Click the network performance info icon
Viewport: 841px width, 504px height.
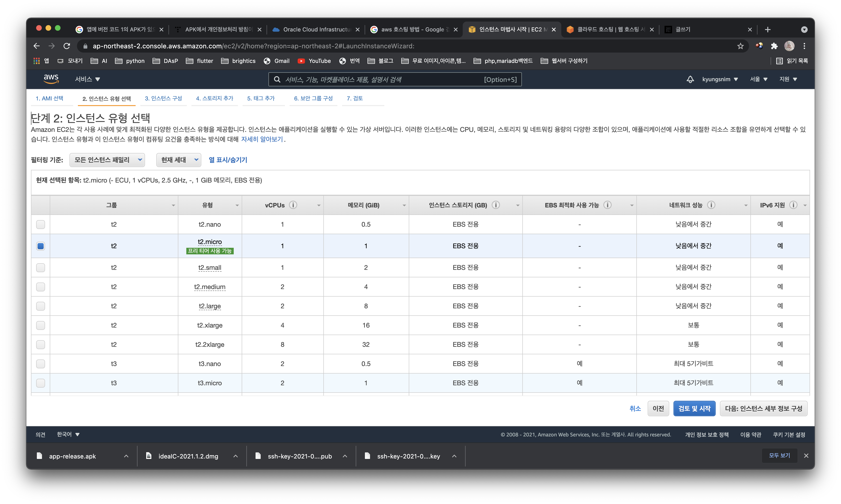pos(711,205)
